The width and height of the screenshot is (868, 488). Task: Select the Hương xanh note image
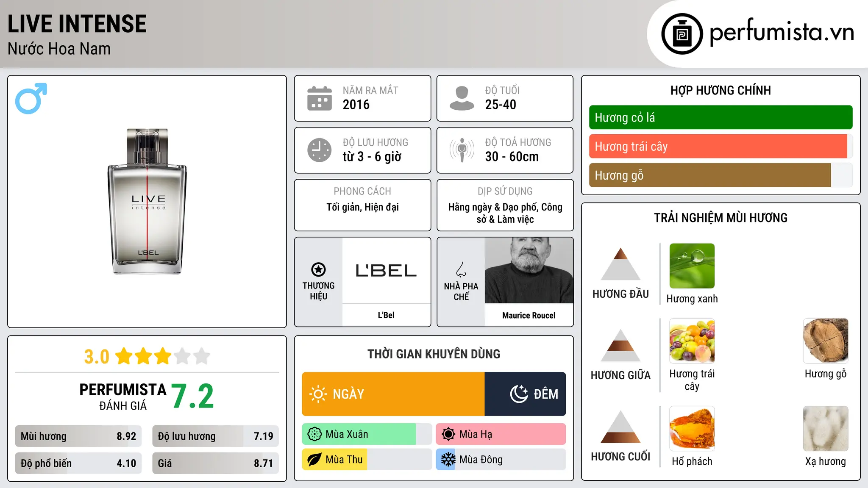pos(692,266)
